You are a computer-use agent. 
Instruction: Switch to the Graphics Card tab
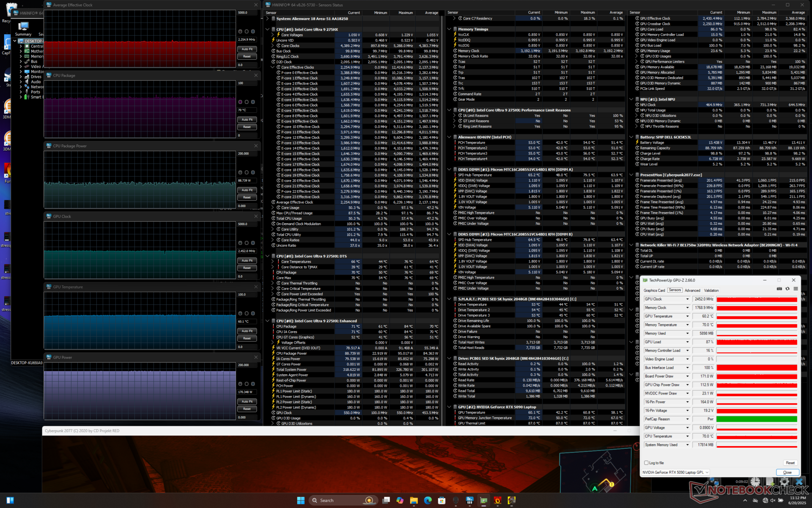pos(654,290)
